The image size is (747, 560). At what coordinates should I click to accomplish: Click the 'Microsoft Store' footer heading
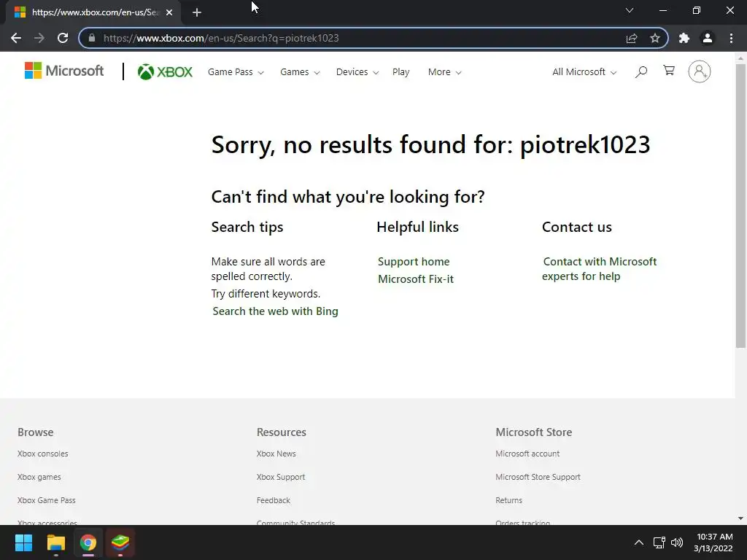click(533, 432)
